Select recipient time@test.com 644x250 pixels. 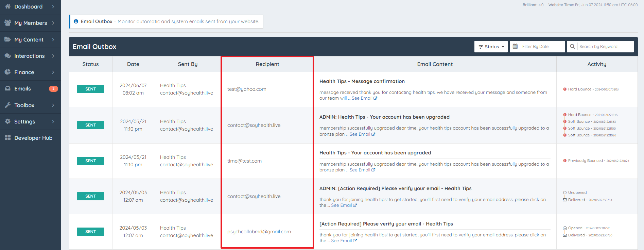244,161
